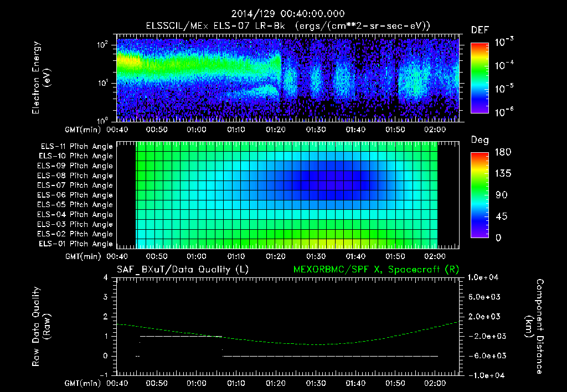The image size is (567, 392).
Task: Click the 135 value on Deg scale
Action: point(503,174)
